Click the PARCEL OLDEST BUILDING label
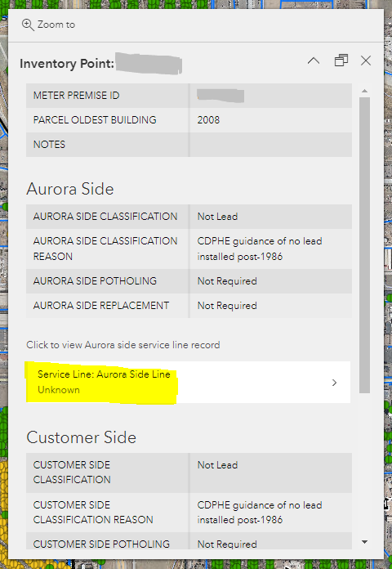The image size is (392, 569). point(95,120)
